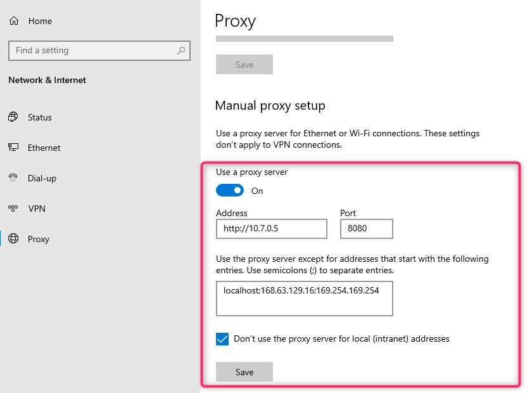Uncheck Don't use proxy for local addresses
The image size is (532, 393).
tap(222, 339)
